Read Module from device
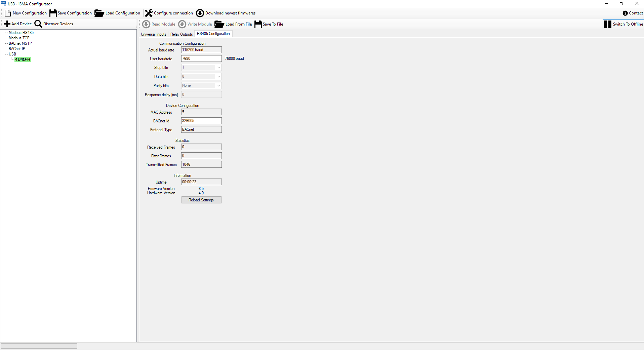This screenshot has height=350, width=644. (158, 24)
